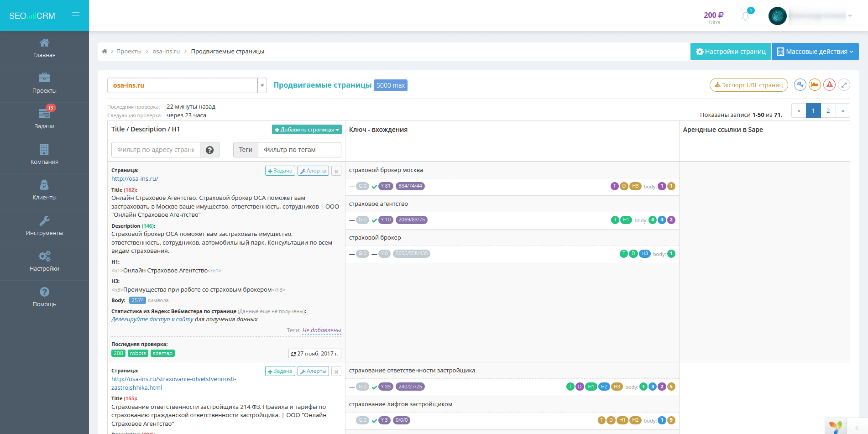
Task: Click the 5055/558/435 frequency badge
Action: click(x=412, y=254)
